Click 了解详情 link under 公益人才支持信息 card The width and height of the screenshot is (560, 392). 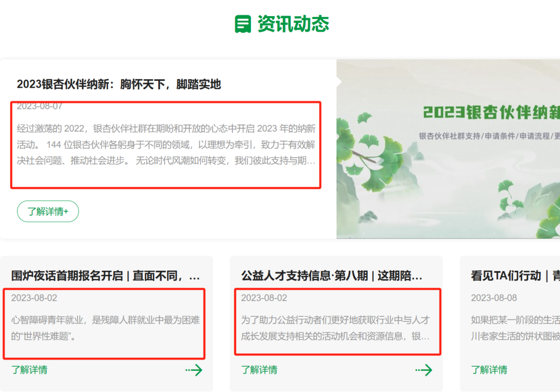click(x=259, y=370)
